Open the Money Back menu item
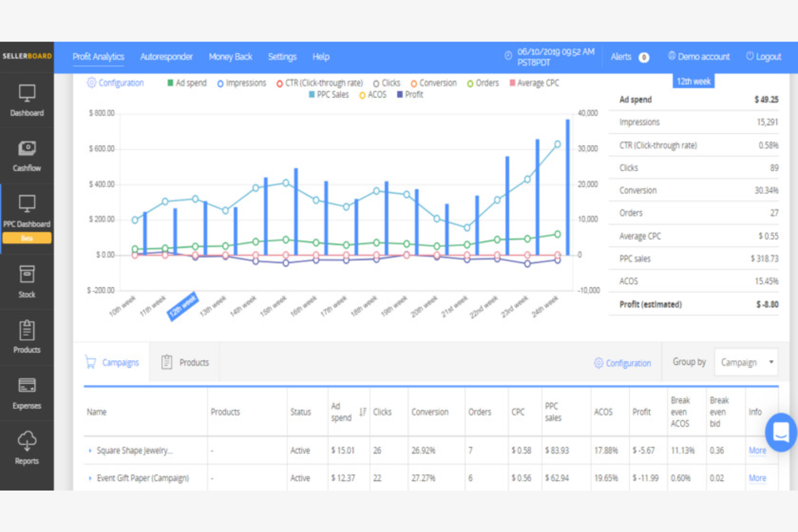This screenshot has height=532, width=798. (230, 57)
